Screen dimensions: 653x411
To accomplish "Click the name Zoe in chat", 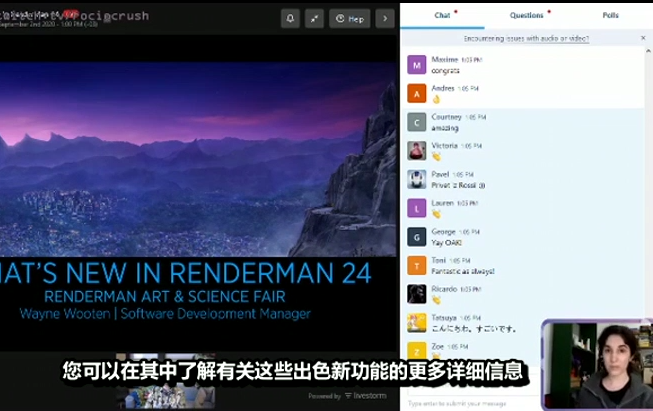I will click(x=437, y=346).
